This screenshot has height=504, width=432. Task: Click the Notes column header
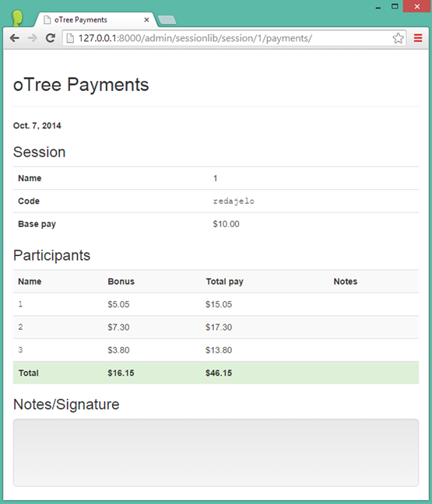[x=346, y=282]
